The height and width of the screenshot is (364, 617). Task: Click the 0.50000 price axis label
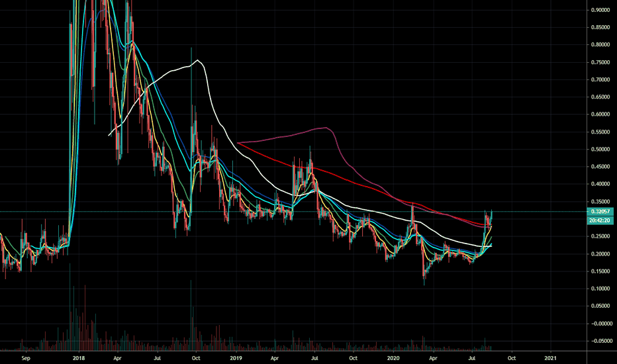click(601, 149)
